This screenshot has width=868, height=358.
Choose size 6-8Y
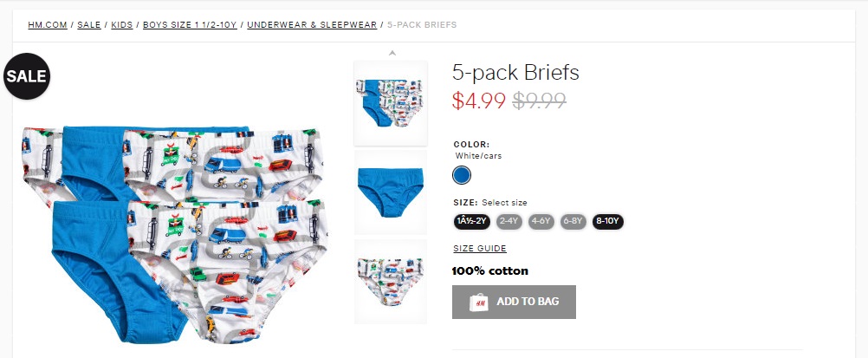[x=573, y=221]
